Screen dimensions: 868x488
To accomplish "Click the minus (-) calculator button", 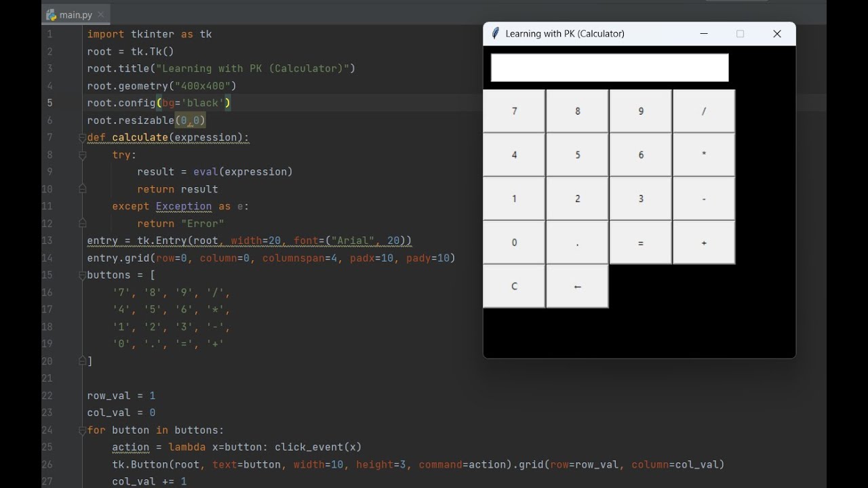I will click(704, 199).
